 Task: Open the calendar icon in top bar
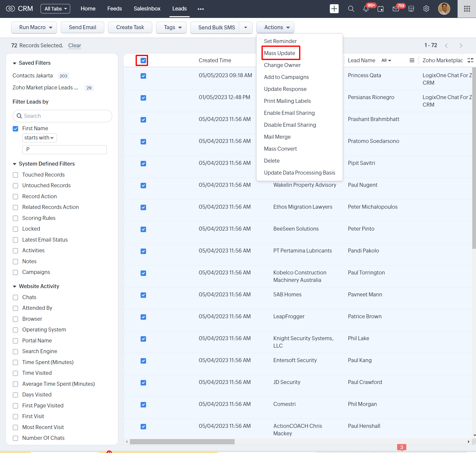click(380, 9)
